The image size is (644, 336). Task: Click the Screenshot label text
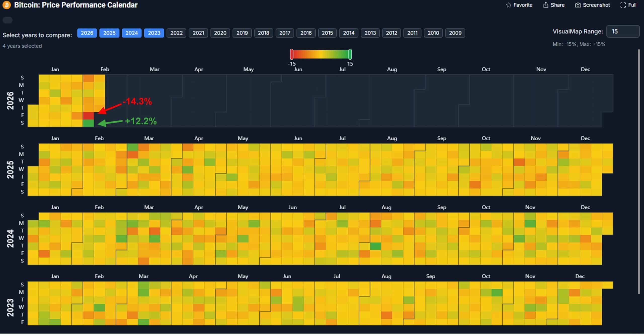(x=596, y=5)
